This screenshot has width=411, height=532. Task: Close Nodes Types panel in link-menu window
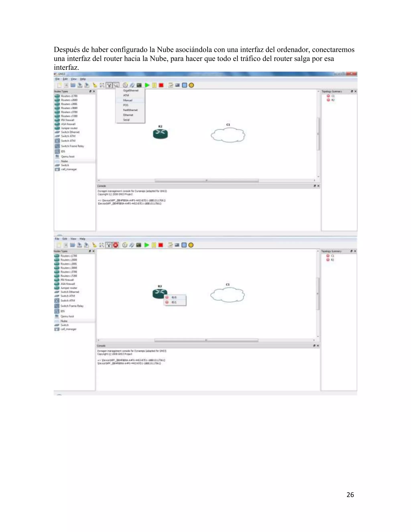[x=94, y=91]
